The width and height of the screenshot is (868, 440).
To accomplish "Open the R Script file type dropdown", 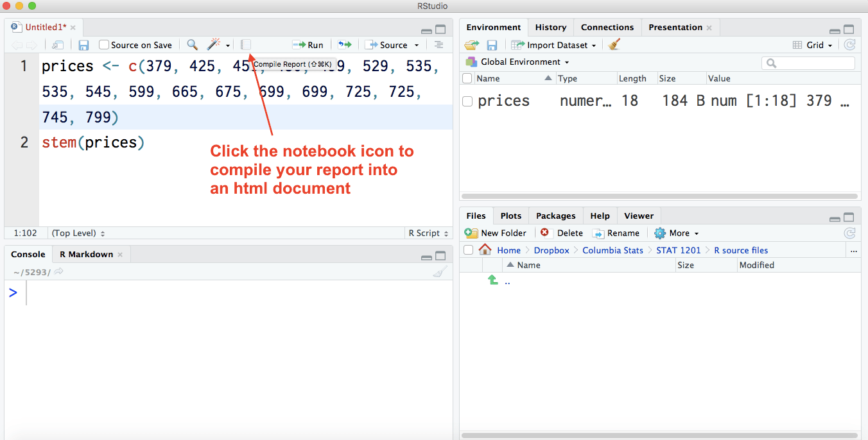I will pos(428,233).
